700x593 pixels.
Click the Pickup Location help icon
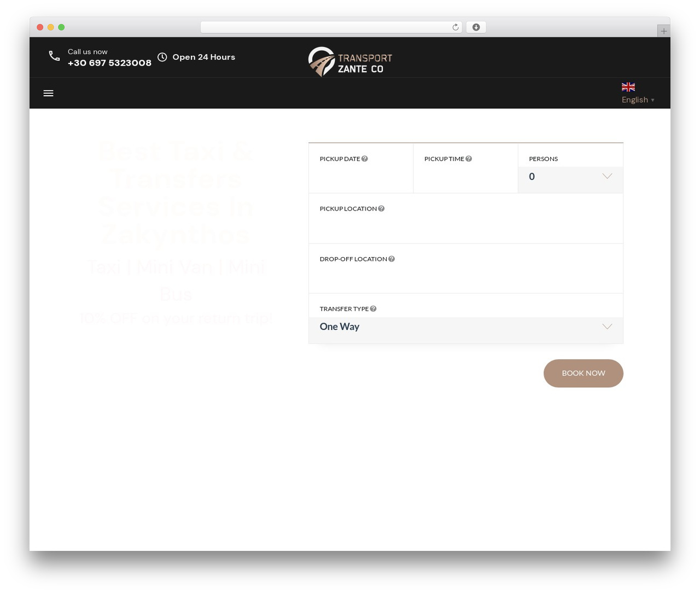coord(381,208)
